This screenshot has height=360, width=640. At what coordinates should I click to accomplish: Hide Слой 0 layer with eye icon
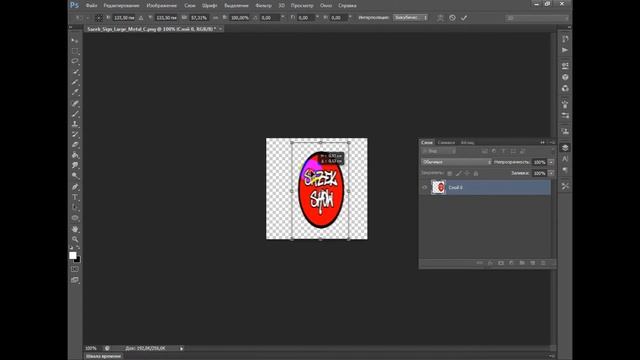[424, 188]
